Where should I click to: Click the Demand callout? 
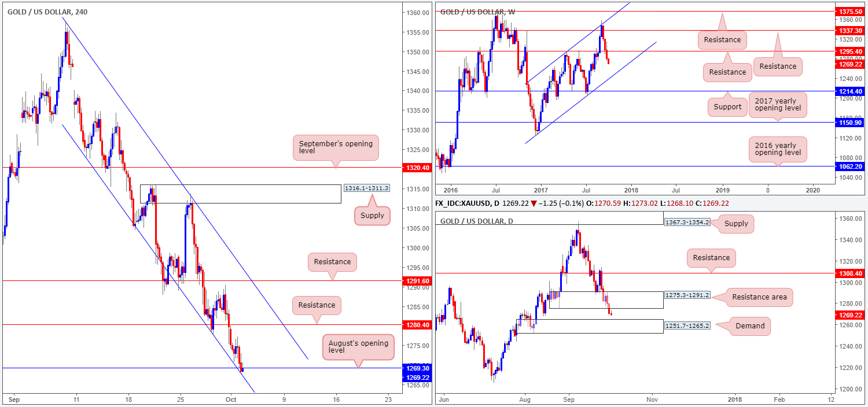click(750, 325)
